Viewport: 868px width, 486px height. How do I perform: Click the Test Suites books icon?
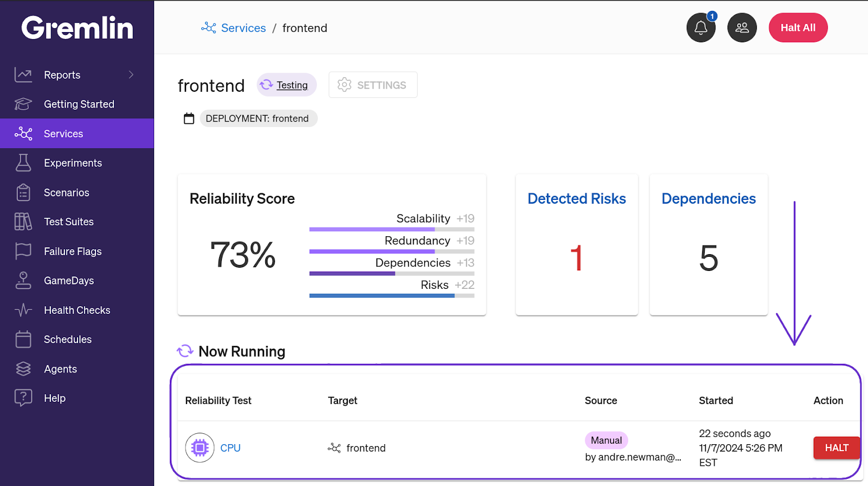click(23, 222)
